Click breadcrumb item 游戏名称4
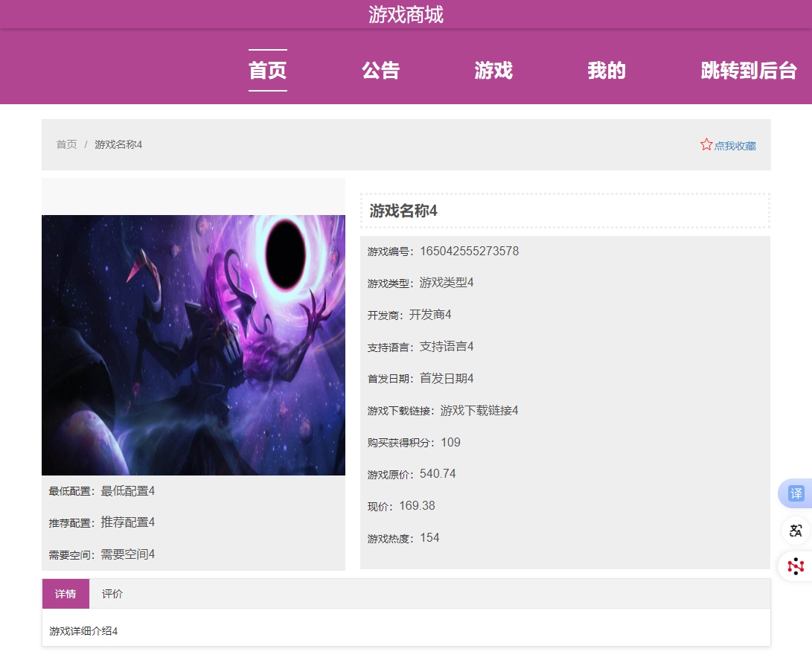This screenshot has height=666, width=812. pyautogui.click(x=118, y=144)
